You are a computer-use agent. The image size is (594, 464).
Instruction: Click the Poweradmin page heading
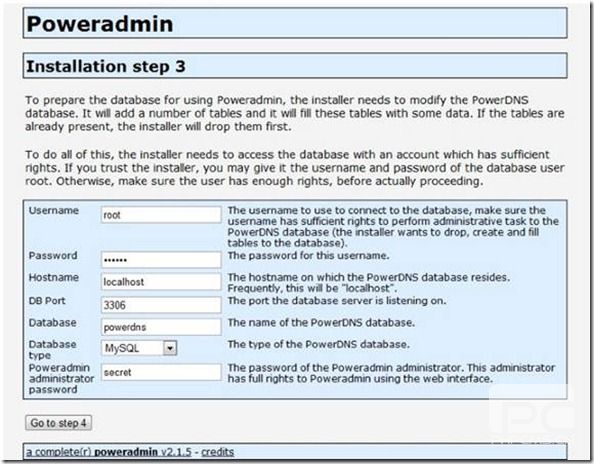(100, 23)
